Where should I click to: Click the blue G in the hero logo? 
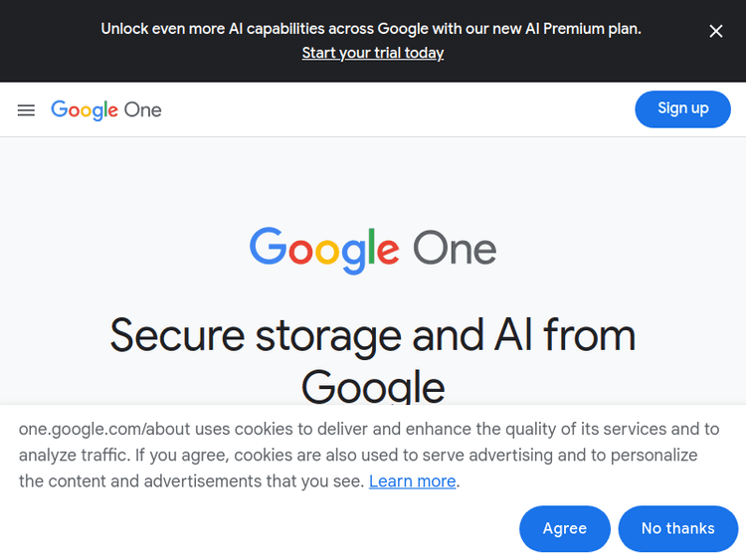tap(268, 247)
